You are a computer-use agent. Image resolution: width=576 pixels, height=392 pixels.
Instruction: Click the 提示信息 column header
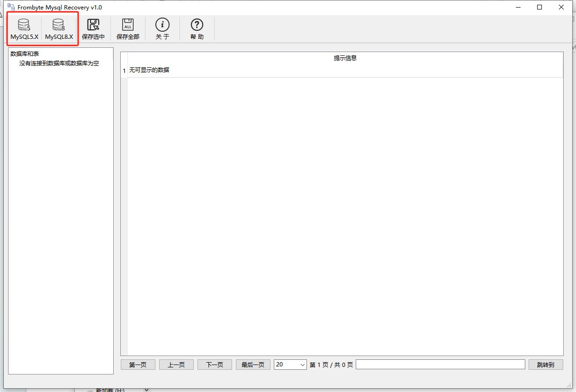345,58
